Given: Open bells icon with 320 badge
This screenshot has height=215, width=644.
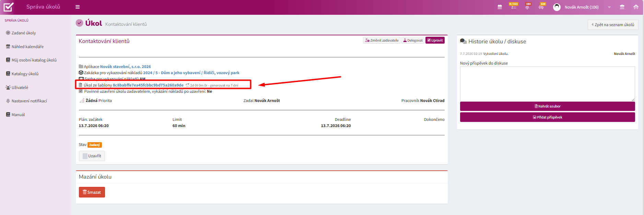Looking at the screenshot, I should pyautogui.click(x=541, y=7).
